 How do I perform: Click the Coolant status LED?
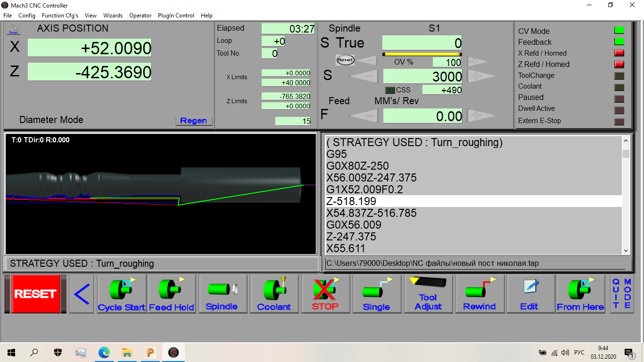619,87
